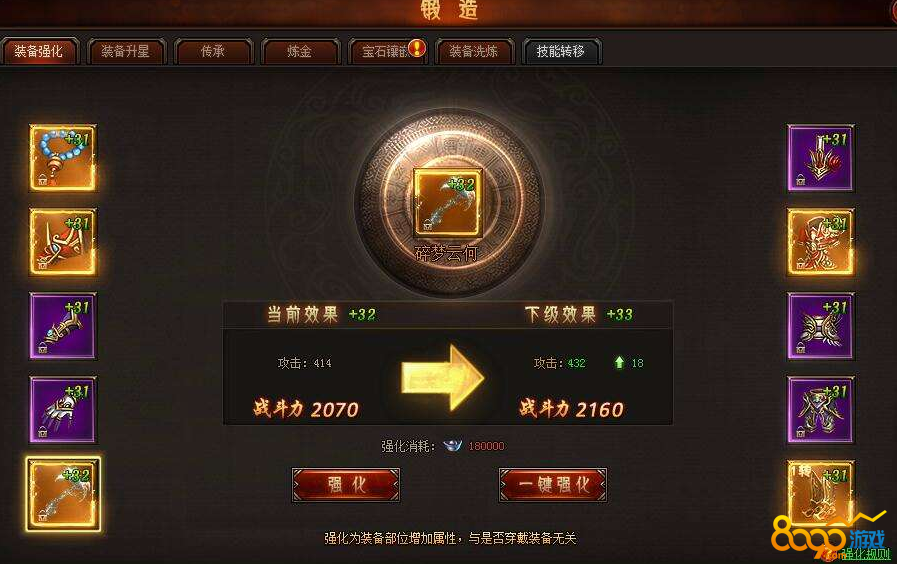Open the 宝石镶嵌 tab with alert badge
This screenshot has height=564, width=897.
387,51
